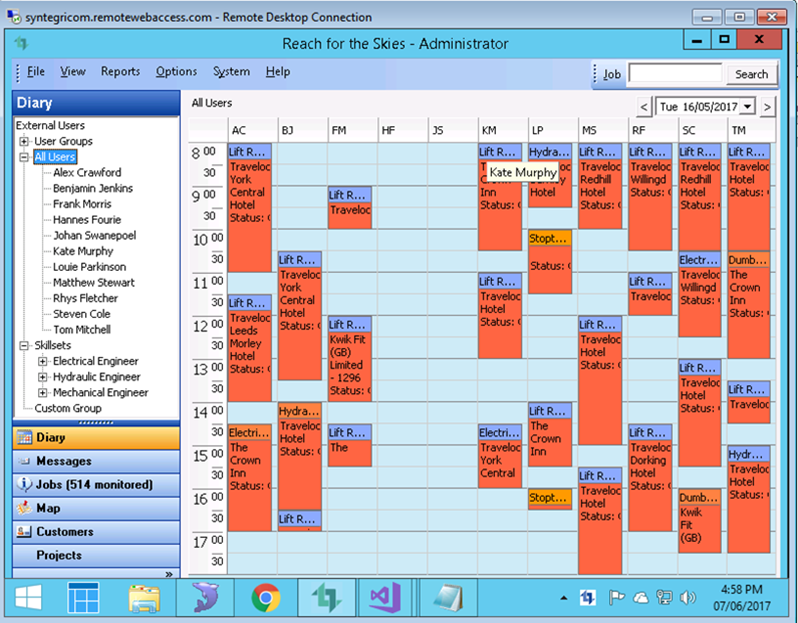
Task: Open the Map pane button
Action: pyautogui.click(x=96, y=508)
